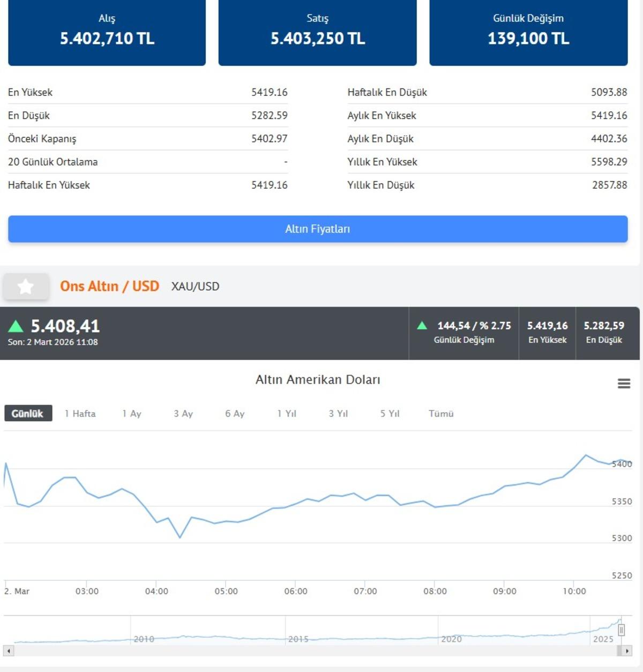Click the star favorite icon
The height and width of the screenshot is (672, 643).
click(x=26, y=287)
